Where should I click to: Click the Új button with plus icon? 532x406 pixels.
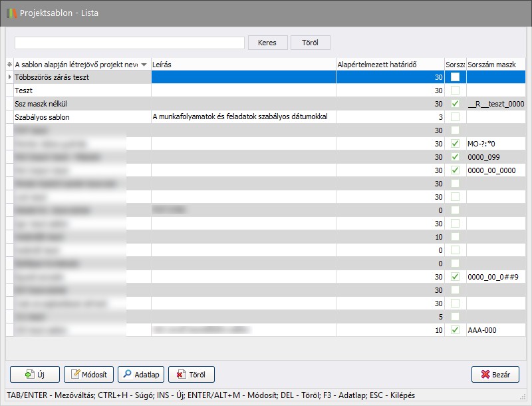tap(35, 374)
